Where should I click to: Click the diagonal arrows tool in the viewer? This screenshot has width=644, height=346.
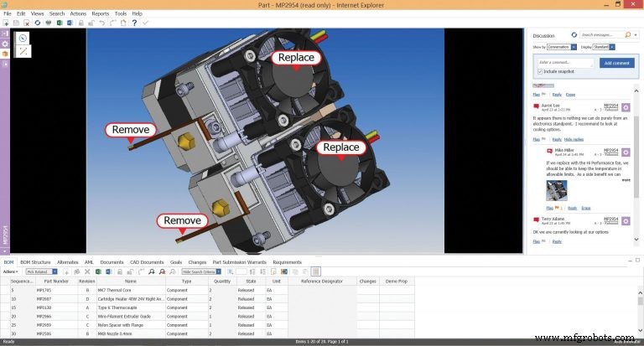point(23,51)
